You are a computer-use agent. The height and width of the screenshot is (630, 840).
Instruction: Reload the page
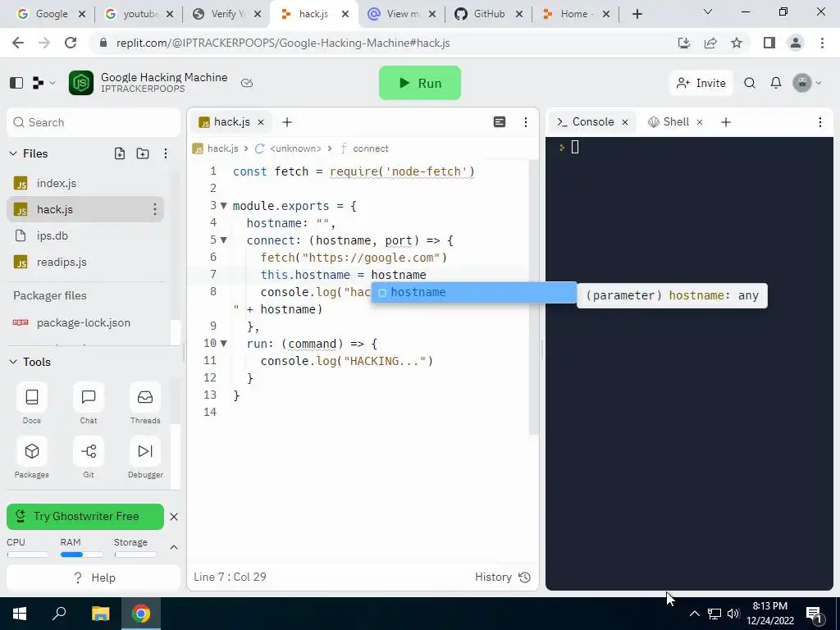(x=71, y=43)
